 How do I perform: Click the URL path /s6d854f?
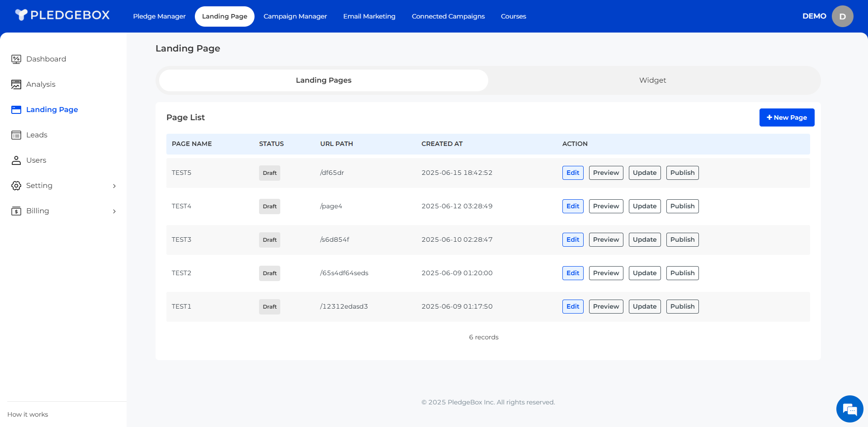point(335,239)
